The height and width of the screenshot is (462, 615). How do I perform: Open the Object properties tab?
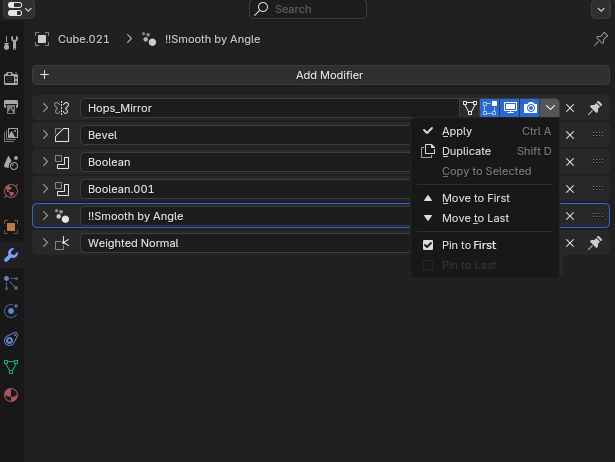[11, 227]
